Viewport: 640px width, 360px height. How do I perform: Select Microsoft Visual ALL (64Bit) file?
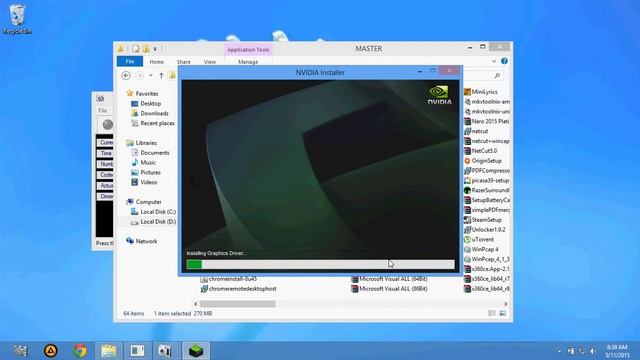coord(389,279)
